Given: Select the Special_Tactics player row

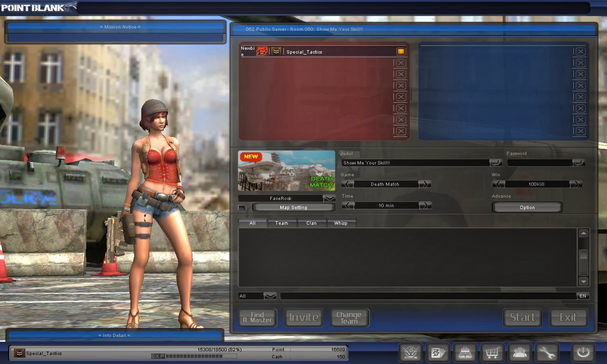Looking at the screenshot, I should (x=323, y=52).
